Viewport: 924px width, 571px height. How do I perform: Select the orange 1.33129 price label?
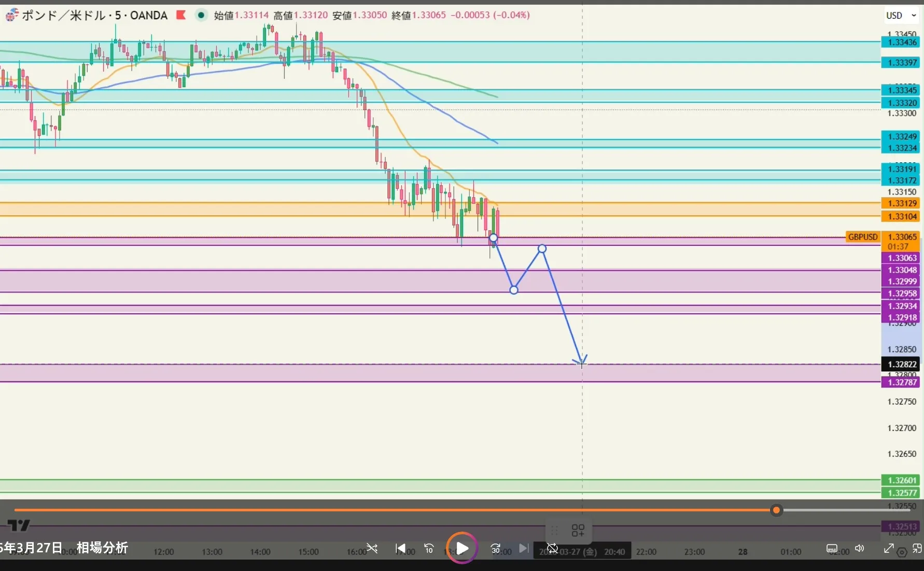point(901,203)
